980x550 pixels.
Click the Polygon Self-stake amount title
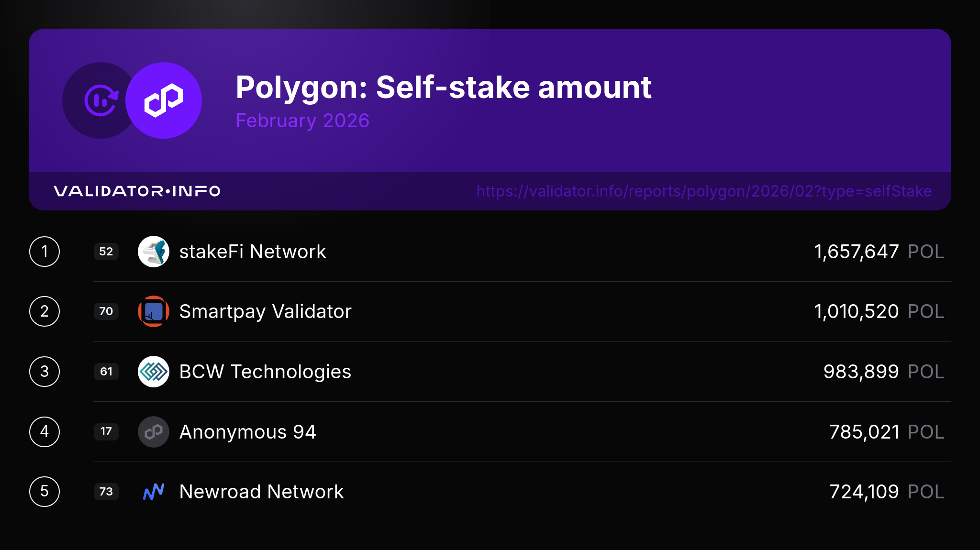coord(443,88)
